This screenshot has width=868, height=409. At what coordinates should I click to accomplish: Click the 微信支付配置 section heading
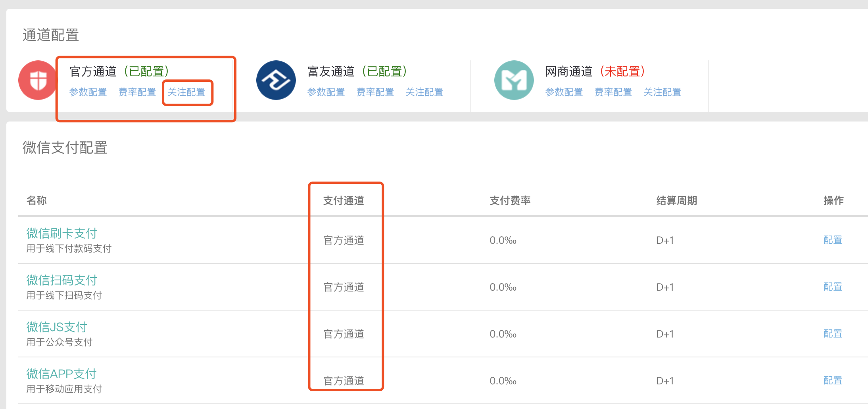[x=65, y=148]
